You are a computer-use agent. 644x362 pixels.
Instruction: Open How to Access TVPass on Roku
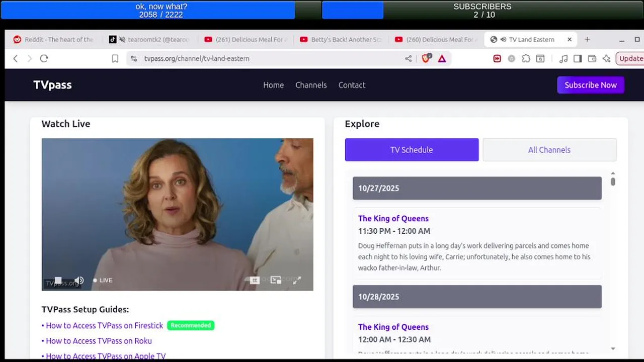coord(99,341)
